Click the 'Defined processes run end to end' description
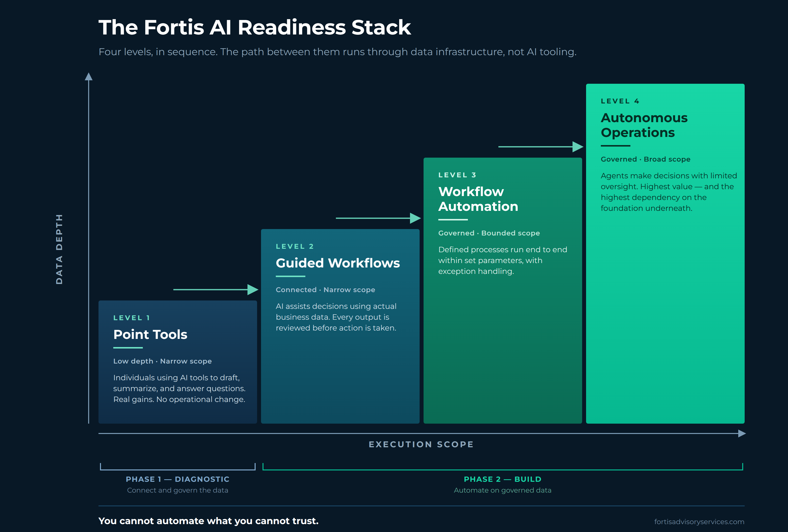The image size is (788, 532). 503,260
